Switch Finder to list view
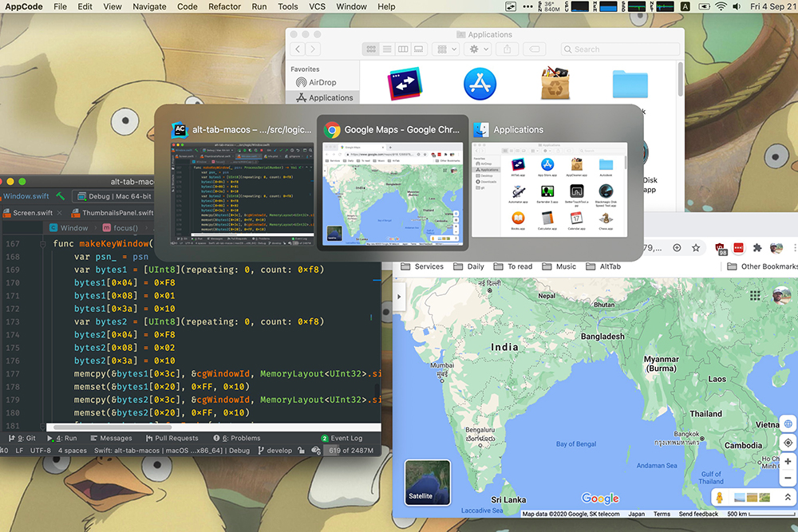Viewport: 798px width, 532px height. (x=387, y=49)
